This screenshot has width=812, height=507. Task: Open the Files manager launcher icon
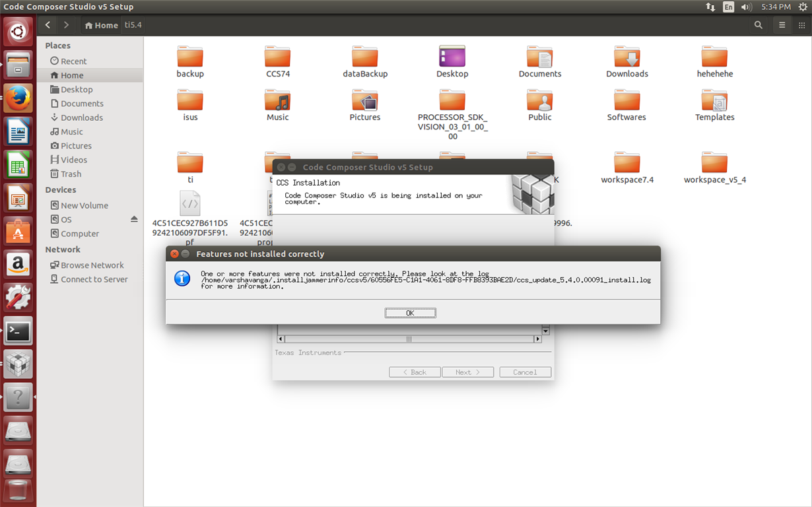18,65
